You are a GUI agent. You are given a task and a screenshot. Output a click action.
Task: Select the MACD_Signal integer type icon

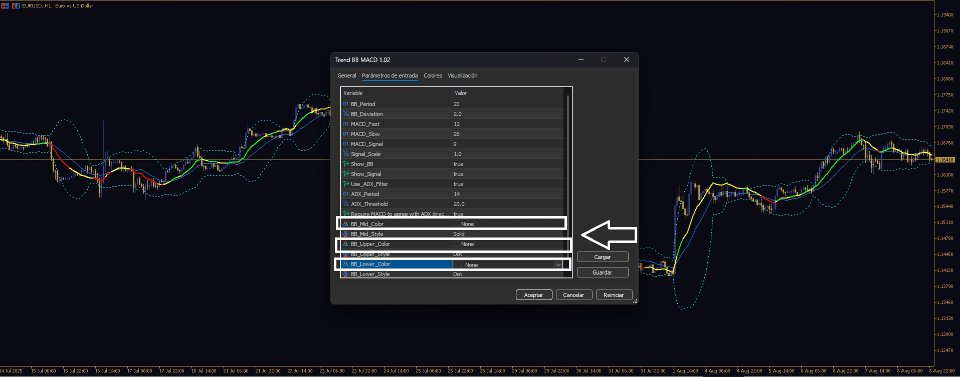tap(346, 144)
